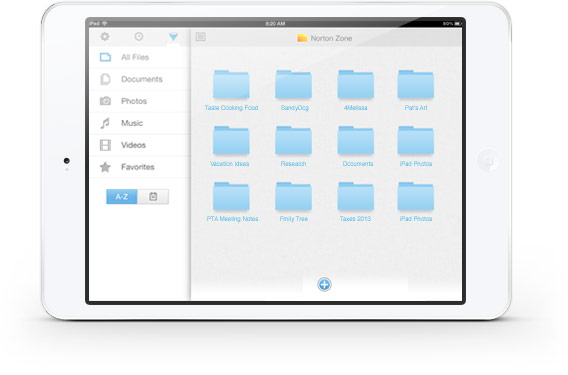Open the Taste Cooking Food folder

[x=231, y=91]
